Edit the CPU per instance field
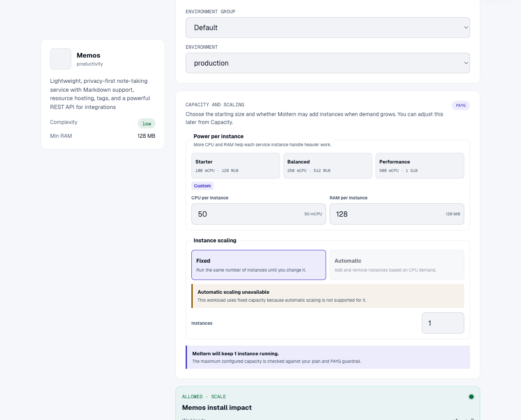The width and height of the screenshot is (521, 420). point(259,214)
